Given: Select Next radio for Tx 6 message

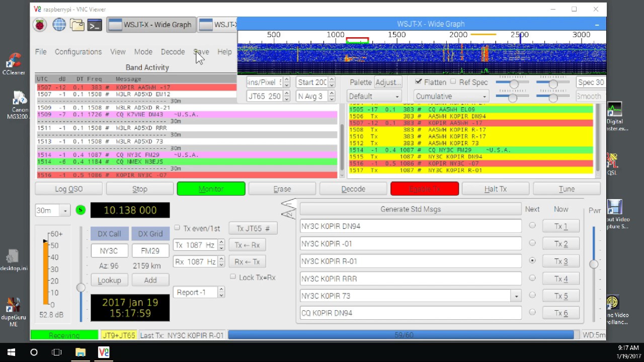Looking at the screenshot, I should (532, 312).
